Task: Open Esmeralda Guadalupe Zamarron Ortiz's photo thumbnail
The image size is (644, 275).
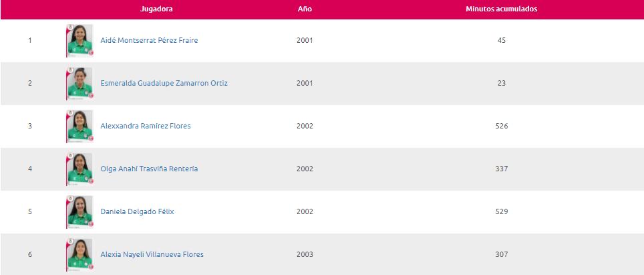Action: click(79, 84)
